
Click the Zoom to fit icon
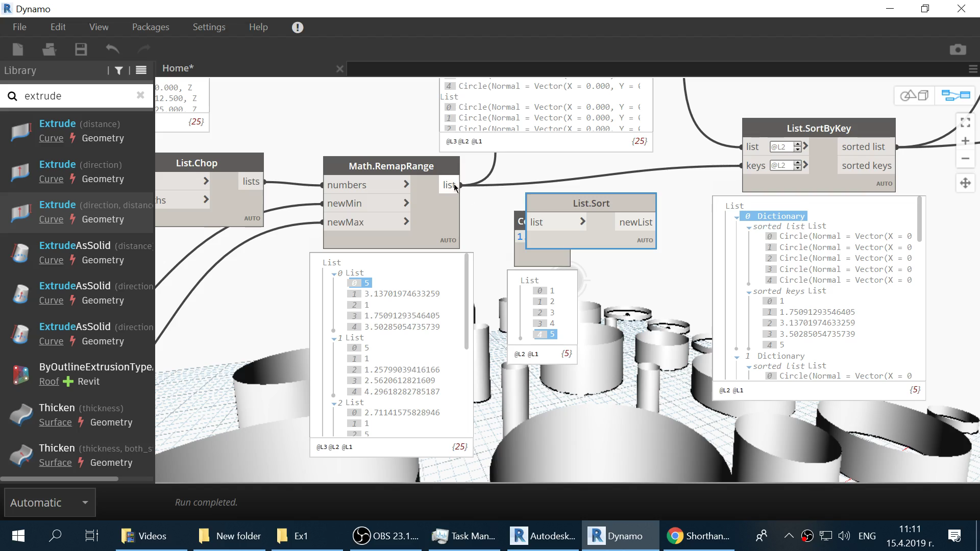point(965,122)
